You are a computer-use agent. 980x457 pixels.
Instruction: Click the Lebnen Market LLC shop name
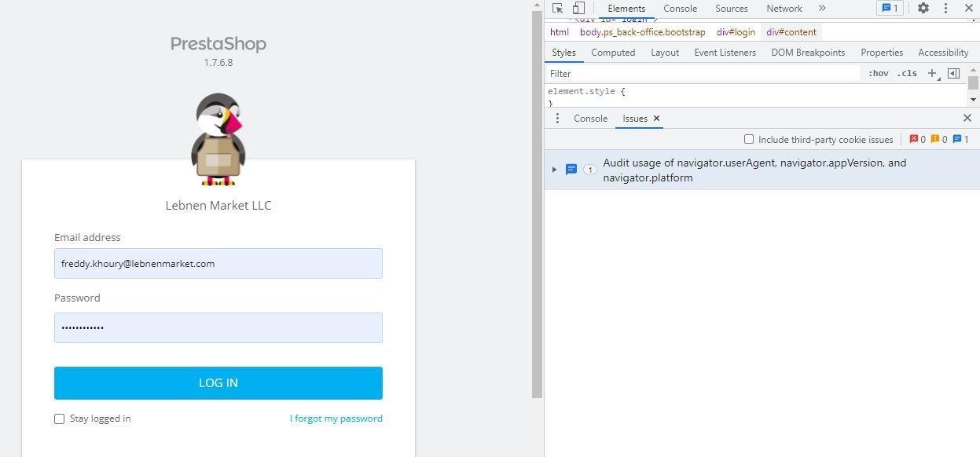[218, 206]
